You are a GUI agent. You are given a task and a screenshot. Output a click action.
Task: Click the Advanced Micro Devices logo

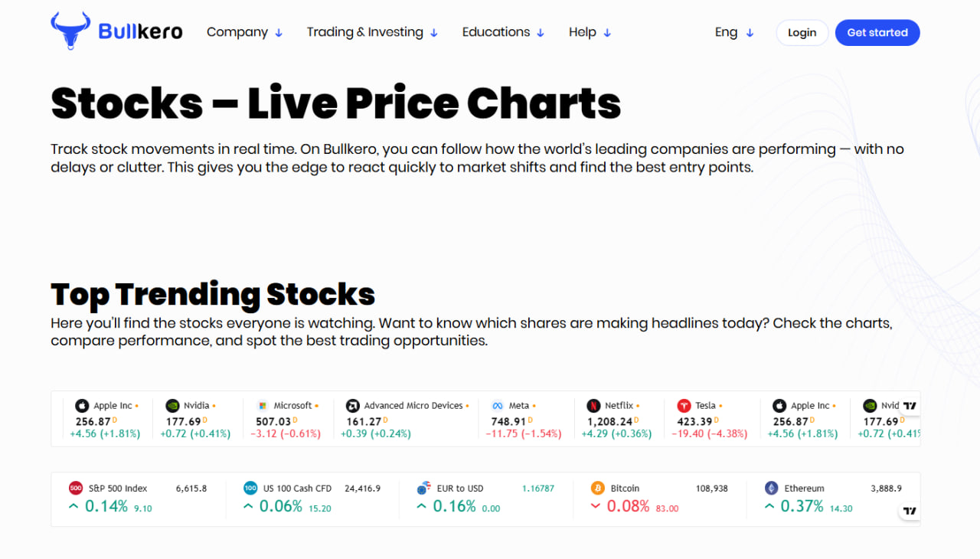click(x=353, y=406)
